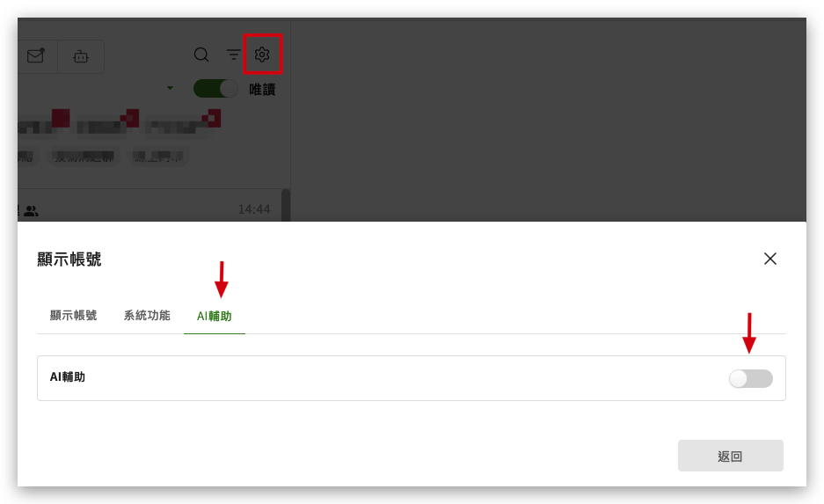Click the AI輔助 label in the settings row
Viewport: 824px width, 504px height.
pos(67,376)
